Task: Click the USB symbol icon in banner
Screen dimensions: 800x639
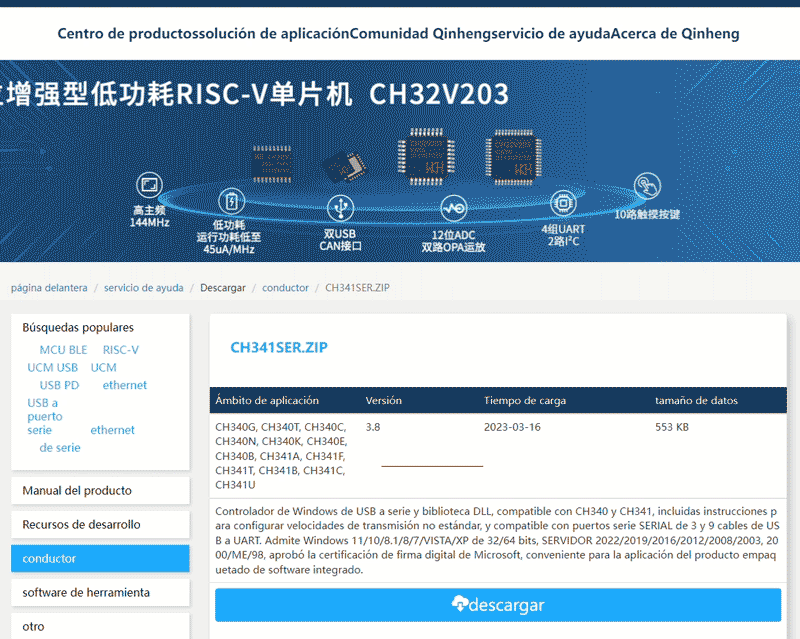Action: pos(340,207)
